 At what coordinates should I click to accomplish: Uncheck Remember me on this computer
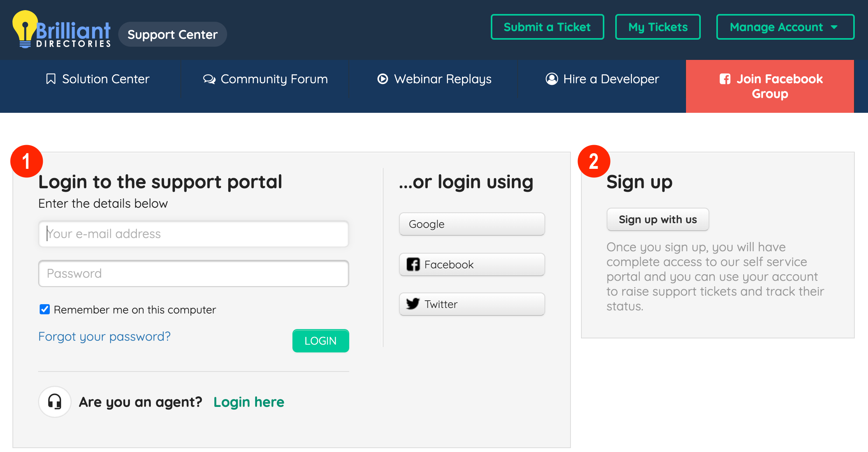coord(45,310)
